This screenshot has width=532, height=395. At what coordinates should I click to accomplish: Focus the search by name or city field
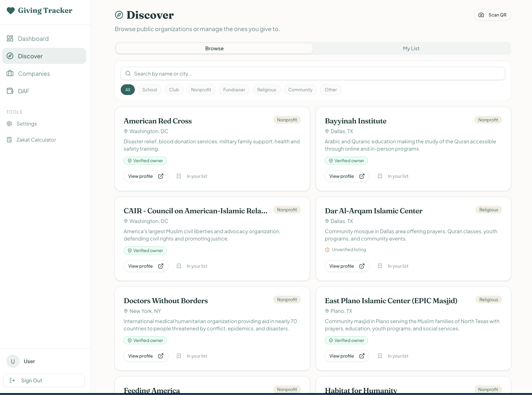(x=316, y=73)
